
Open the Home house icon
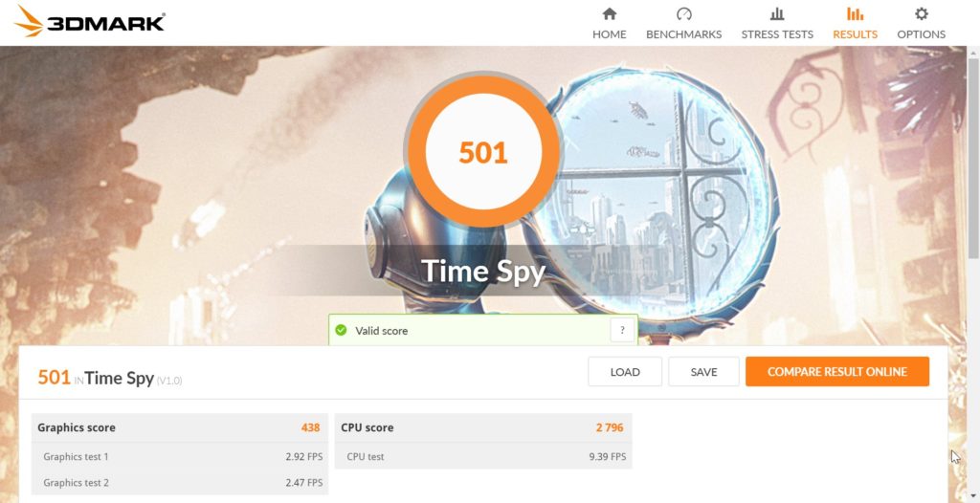point(610,13)
